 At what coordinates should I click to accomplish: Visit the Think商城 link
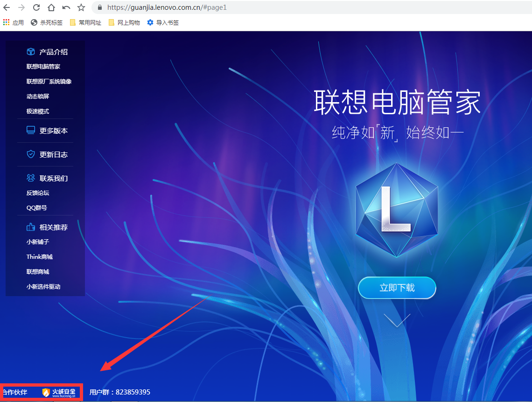40,256
